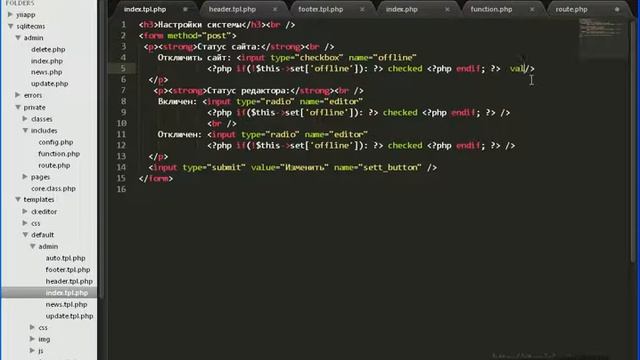Open delete.php in sidebar

(48, 49)
